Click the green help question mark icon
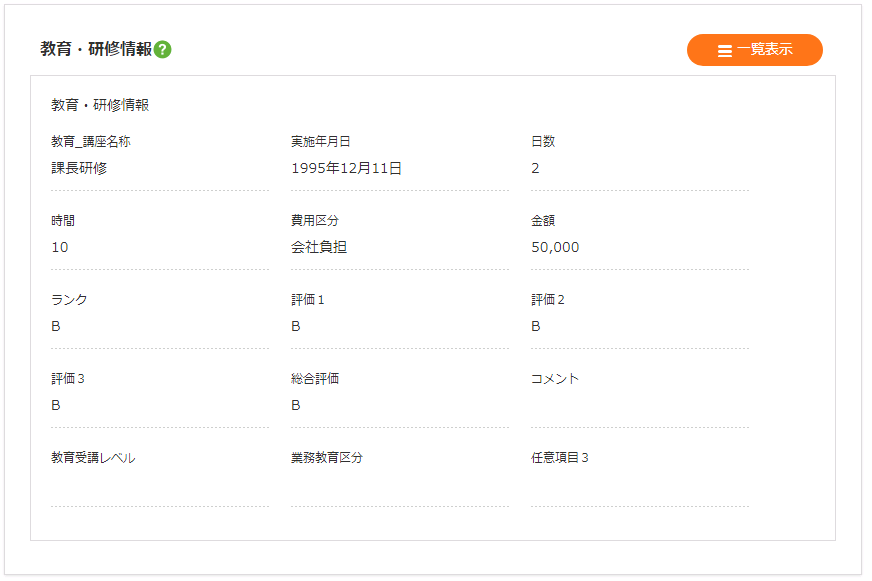This screenshot has height=581, width=872. (163, 49)
